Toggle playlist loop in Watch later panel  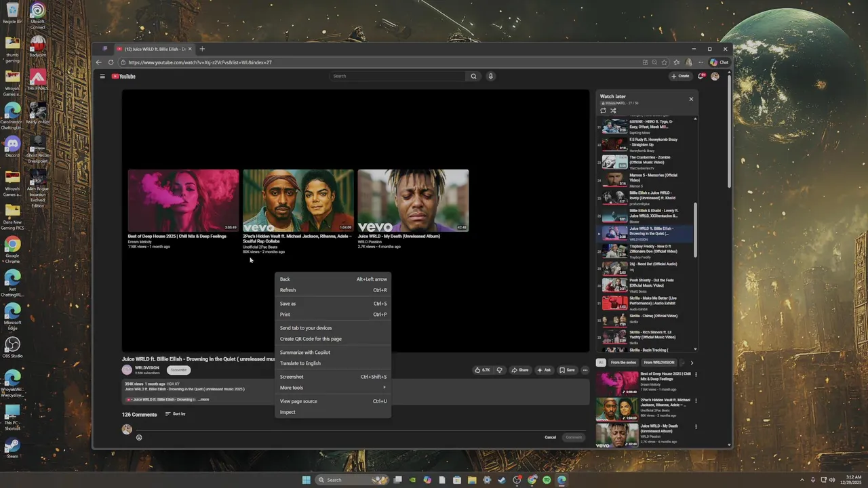pos(603,110)
